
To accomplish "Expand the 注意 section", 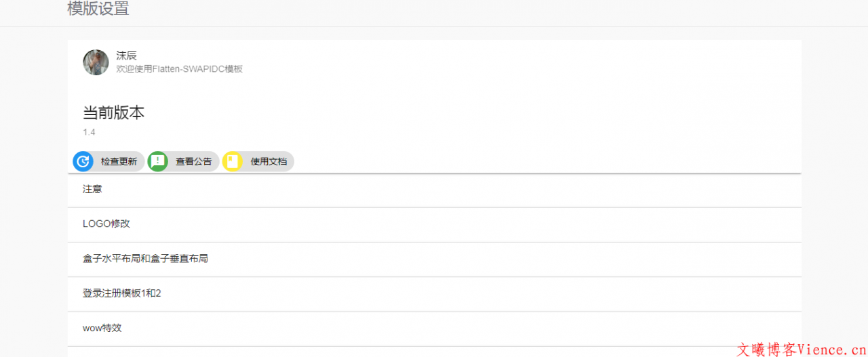I will 92,190.
